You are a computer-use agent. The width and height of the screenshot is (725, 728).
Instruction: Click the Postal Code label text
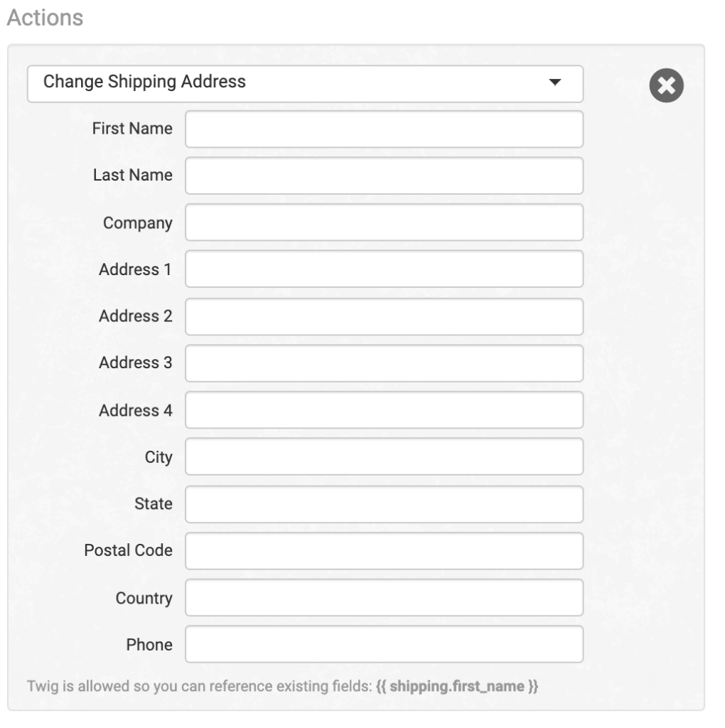tap(128, 550)
